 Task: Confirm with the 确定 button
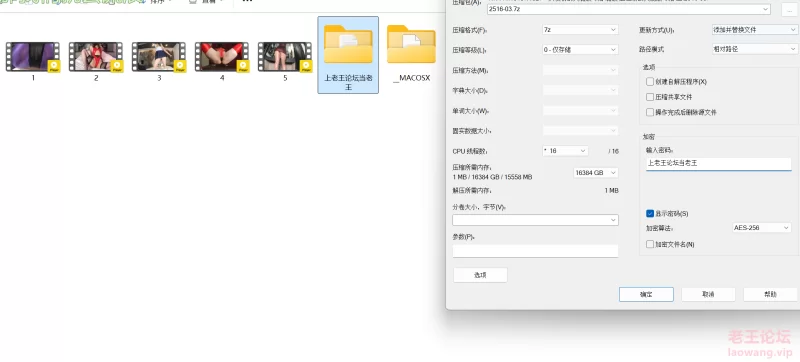click(646, 294)
